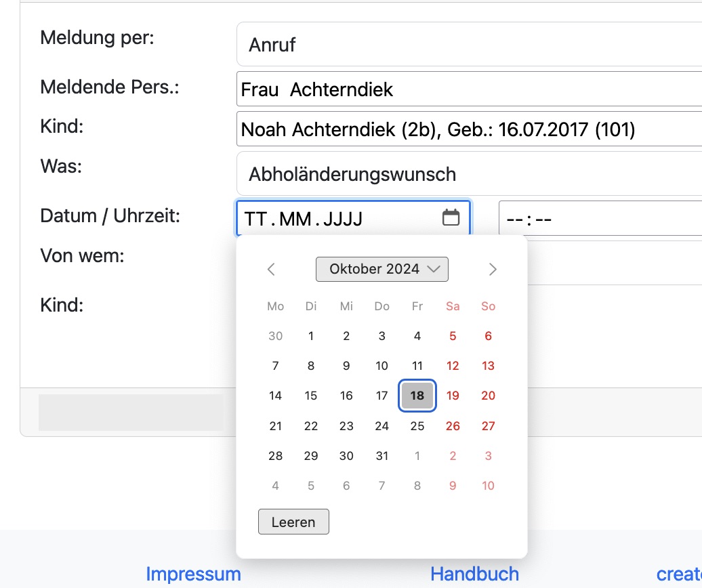Click the 'Leeren' button to clear the date

pos(293,522)
